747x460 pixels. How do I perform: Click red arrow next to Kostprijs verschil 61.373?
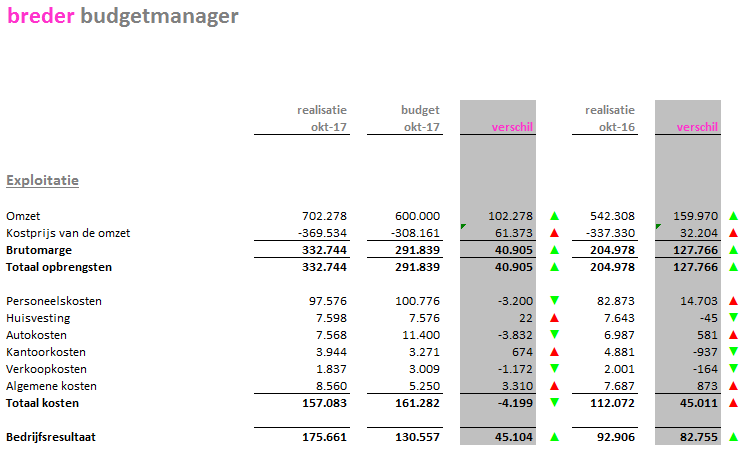click(x=554, y=233)
